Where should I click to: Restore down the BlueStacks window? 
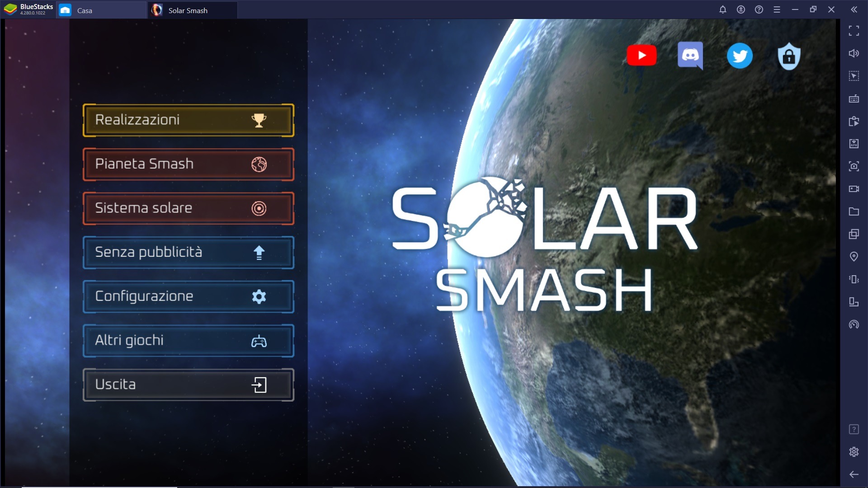813,9
